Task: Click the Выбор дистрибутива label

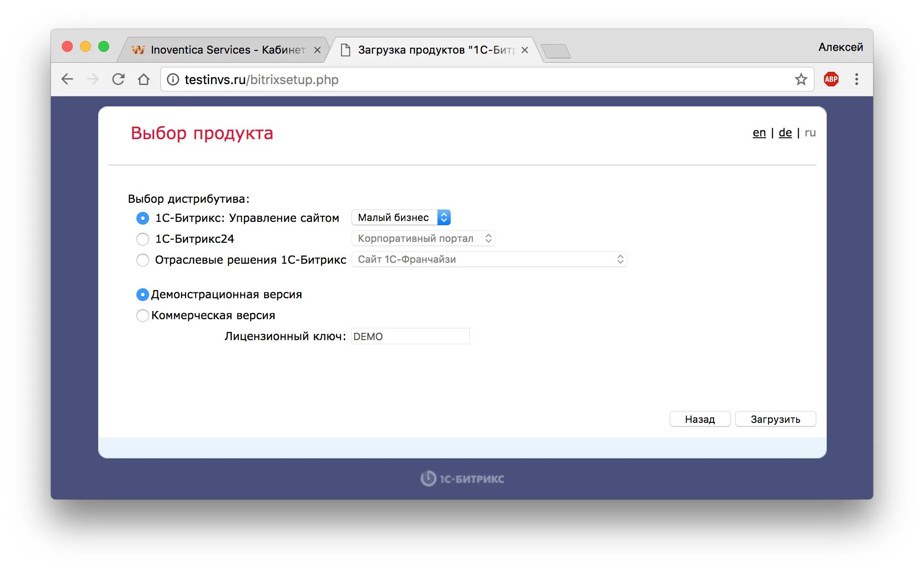Action: 189,199
